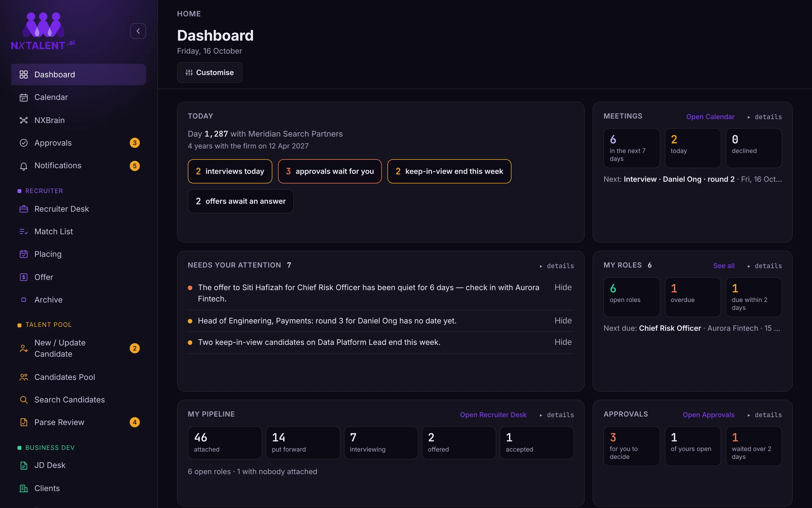812x508 pixels.
Task: Click the Open Recruiter Desk link
Action: point(493,415)
